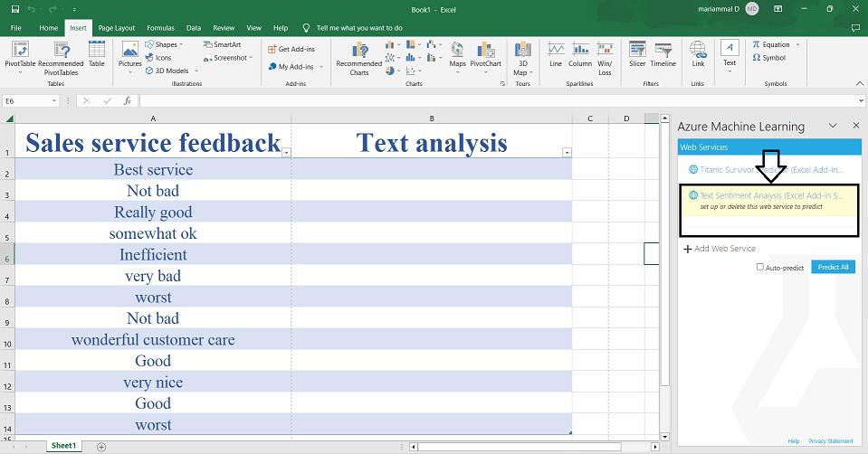Click the formula bar input
868x454 pixels.
498,100
